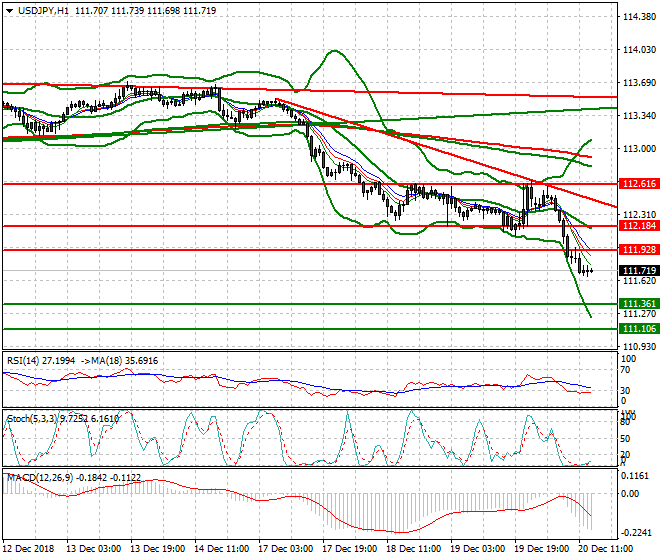Click the 113.690 price scale value

click(638, 83)
